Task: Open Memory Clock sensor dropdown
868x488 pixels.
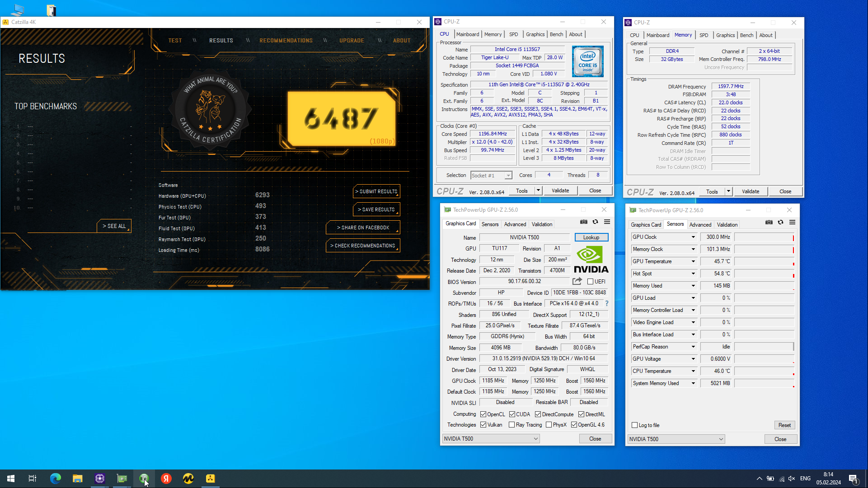Action: click(x=693, y=249)
